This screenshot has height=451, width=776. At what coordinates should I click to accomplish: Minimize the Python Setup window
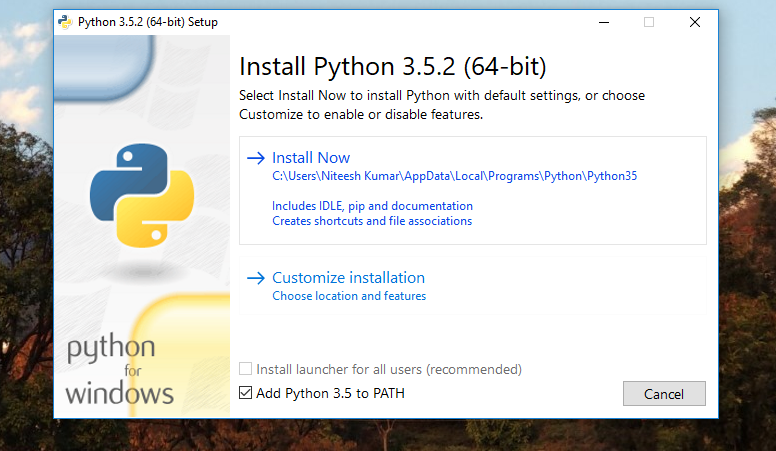pyautogui.click(x=604, y=22)
